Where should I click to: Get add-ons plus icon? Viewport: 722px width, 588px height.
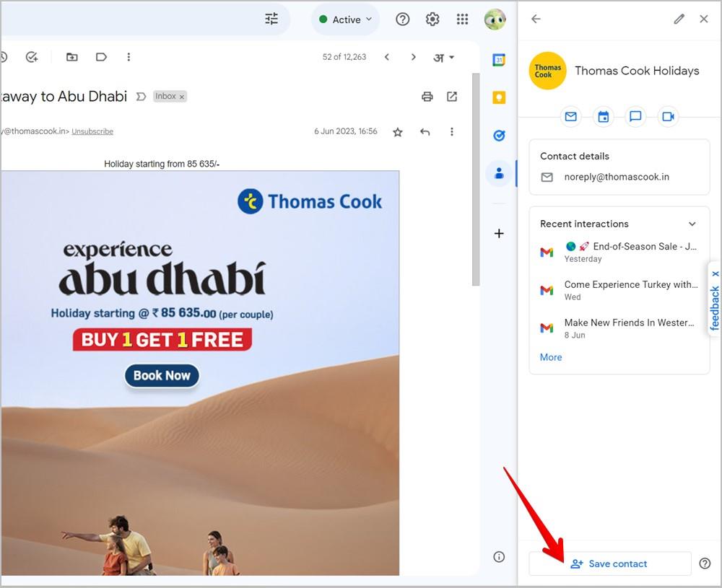click(499, 234)
